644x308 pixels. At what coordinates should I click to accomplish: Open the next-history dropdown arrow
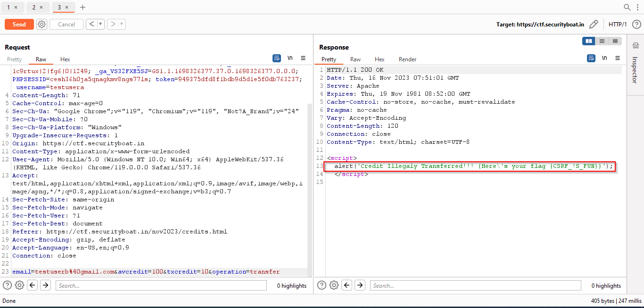pos(122,24)
